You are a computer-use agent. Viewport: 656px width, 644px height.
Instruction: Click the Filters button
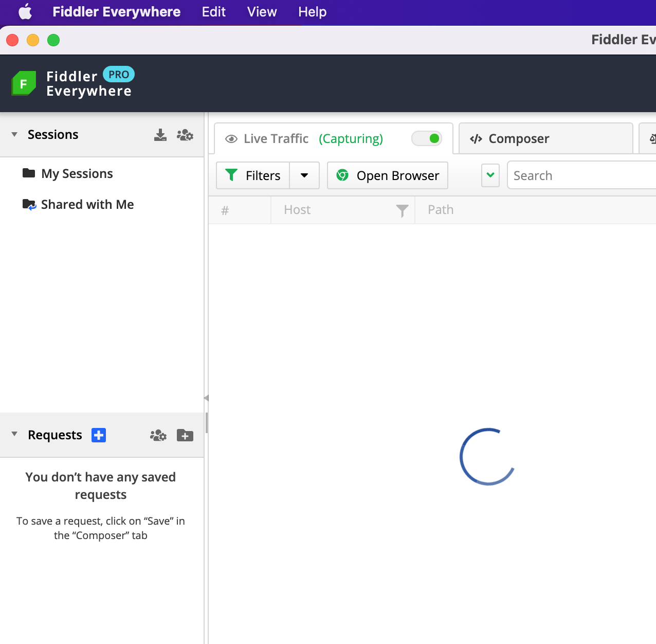coord(253,175)
